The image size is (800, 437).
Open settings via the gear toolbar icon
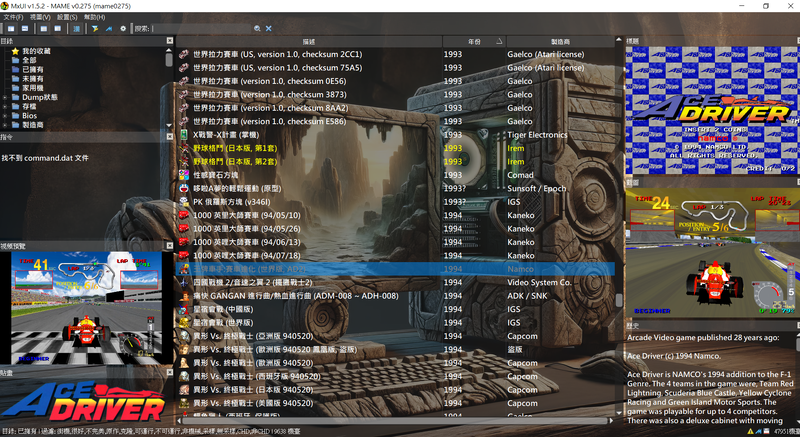(123, 29)
